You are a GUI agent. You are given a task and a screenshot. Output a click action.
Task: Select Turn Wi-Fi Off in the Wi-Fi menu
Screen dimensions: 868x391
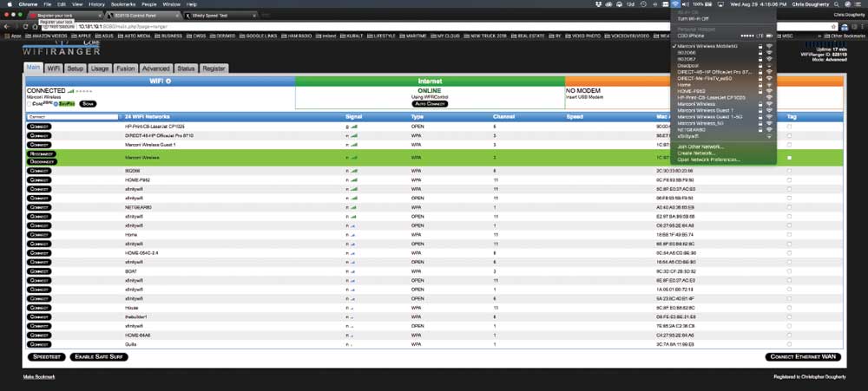(692, 18)
